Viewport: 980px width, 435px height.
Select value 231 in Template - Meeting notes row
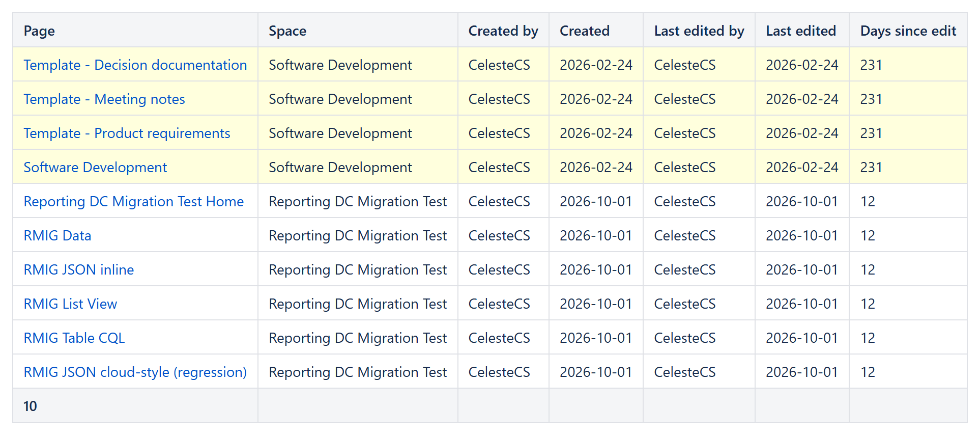click(871, 99)
